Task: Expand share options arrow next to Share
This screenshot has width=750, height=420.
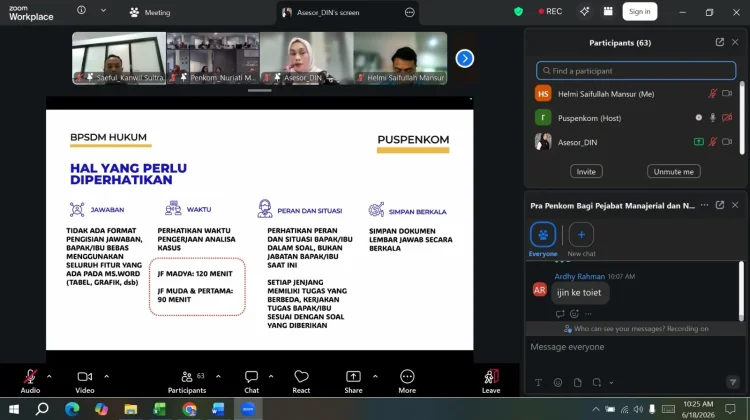Action: pos(375,376)
